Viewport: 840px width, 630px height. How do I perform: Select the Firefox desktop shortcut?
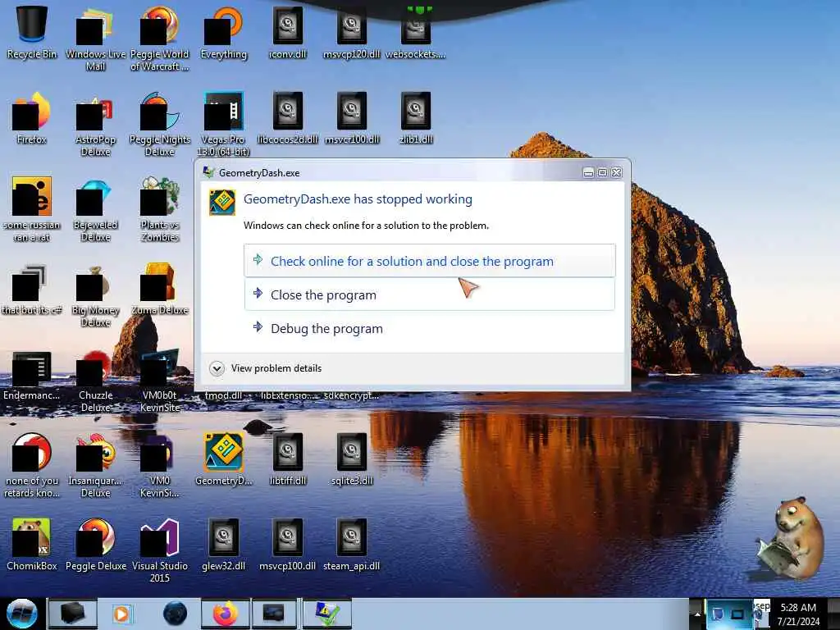tap(32, 118)
